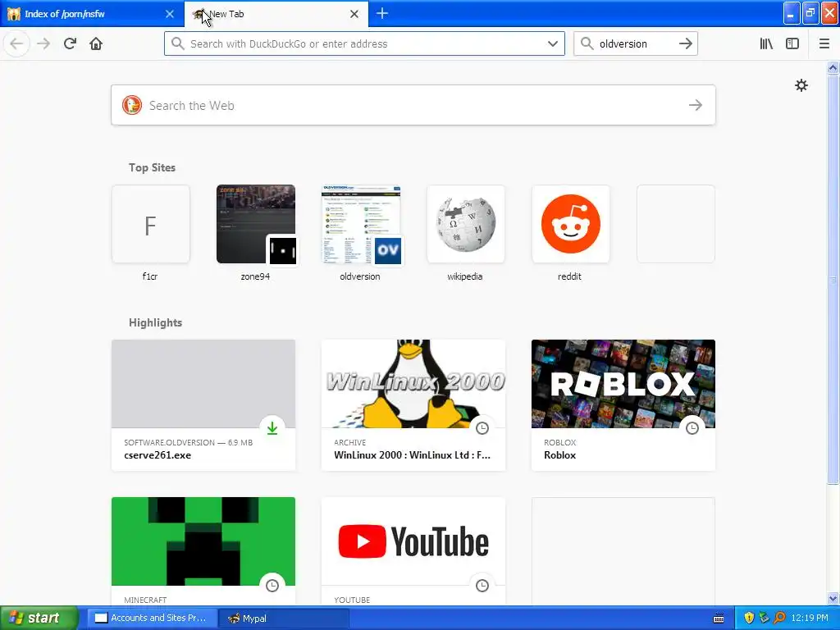Viewport: 840px width, 630px height.
Task: Submit the oldversion search with the arrow
Action: click(x=685, y=44)
